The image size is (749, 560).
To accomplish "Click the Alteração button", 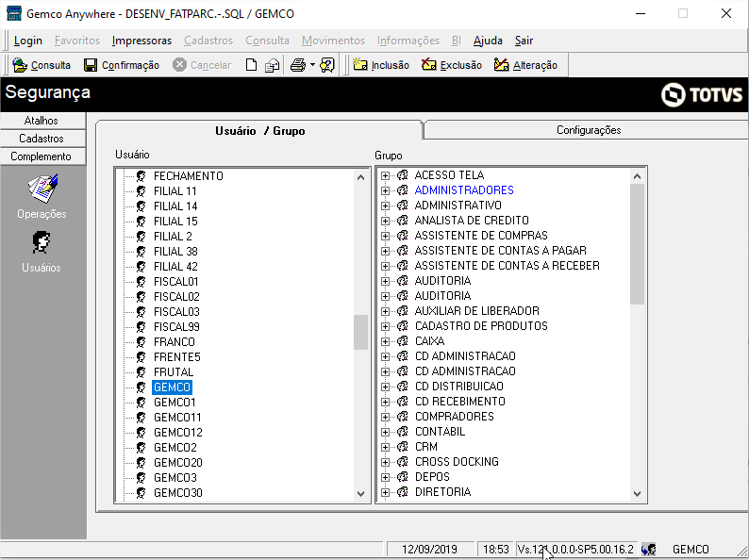I will pos(525,65).
